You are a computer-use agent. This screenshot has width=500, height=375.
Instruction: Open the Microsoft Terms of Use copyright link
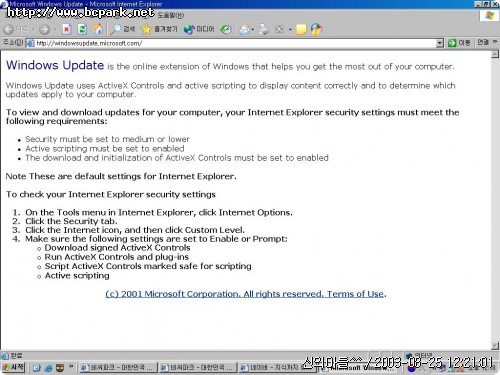[x=245, y=294]
